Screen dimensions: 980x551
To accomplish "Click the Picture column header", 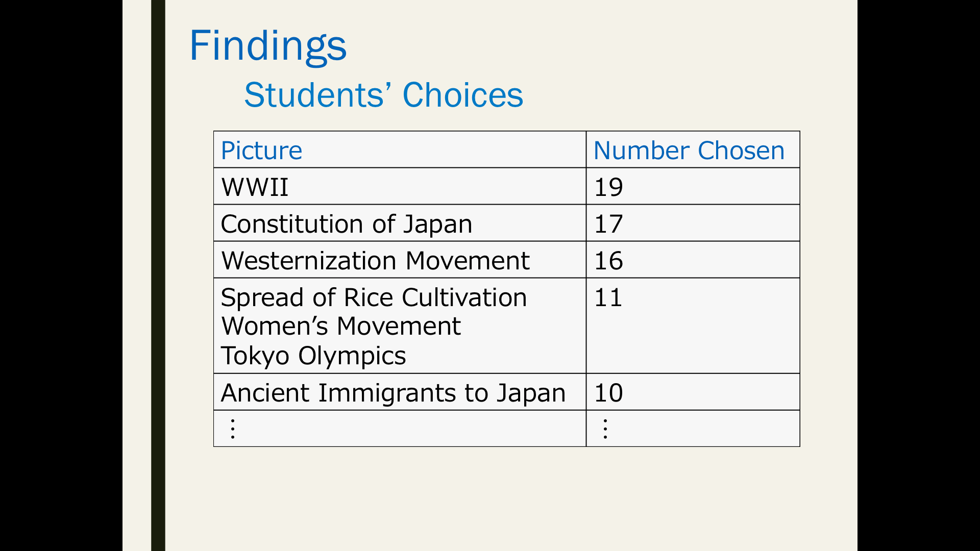I will [x=400, y=150].
